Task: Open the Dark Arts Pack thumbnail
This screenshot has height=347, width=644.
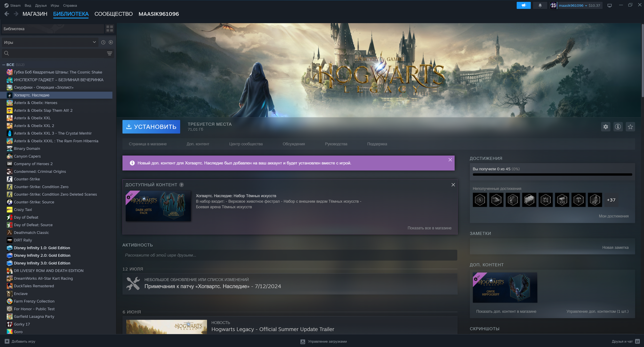Action: pos(158,206)
